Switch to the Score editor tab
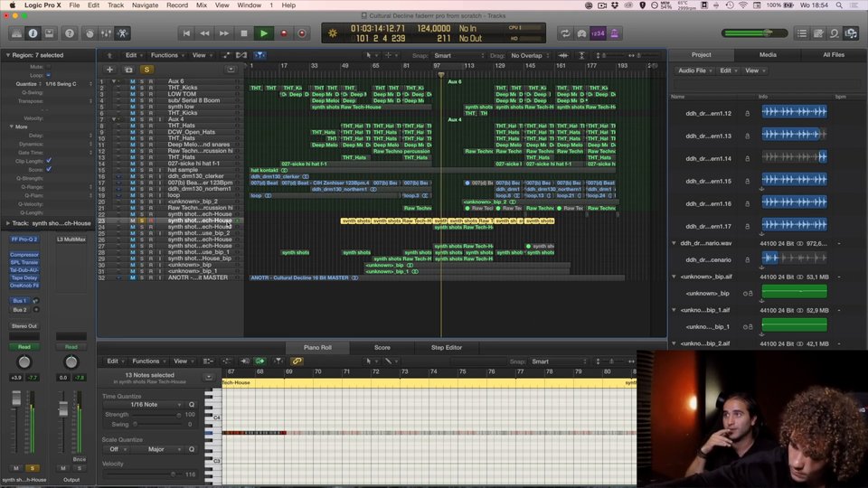 (382, 347)
